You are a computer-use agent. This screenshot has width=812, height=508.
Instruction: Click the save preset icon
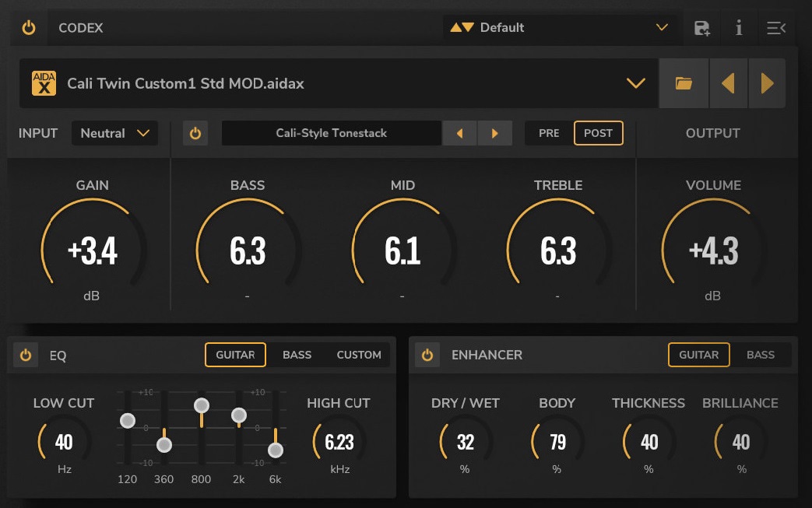(701, 28)
